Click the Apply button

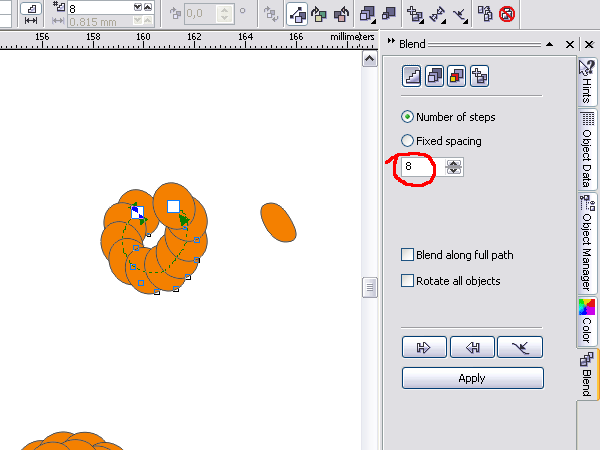coord(473,378)
